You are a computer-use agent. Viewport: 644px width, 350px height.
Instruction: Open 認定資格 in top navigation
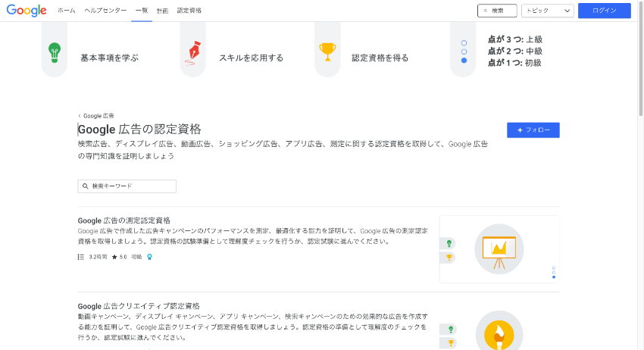click(x=189, y=11)
